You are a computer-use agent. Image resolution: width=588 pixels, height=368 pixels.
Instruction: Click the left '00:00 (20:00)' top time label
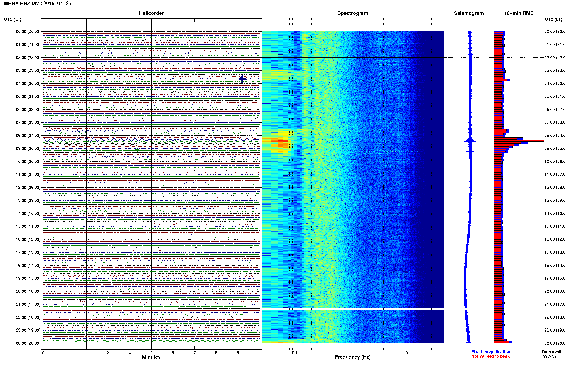(x=28, y=31)
